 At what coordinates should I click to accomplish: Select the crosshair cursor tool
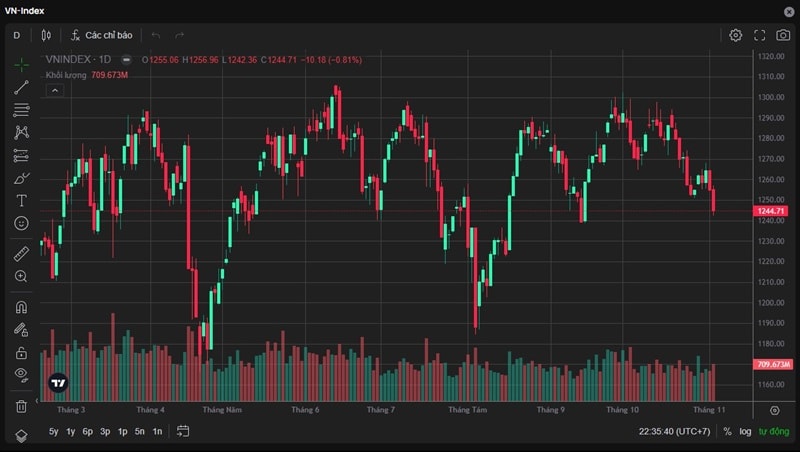pos(21,65)
